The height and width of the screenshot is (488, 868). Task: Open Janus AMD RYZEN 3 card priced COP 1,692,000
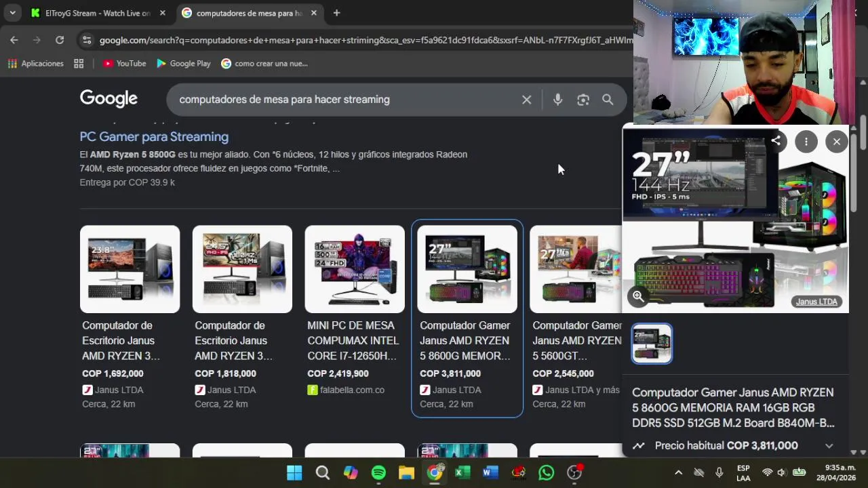[130, 317]
